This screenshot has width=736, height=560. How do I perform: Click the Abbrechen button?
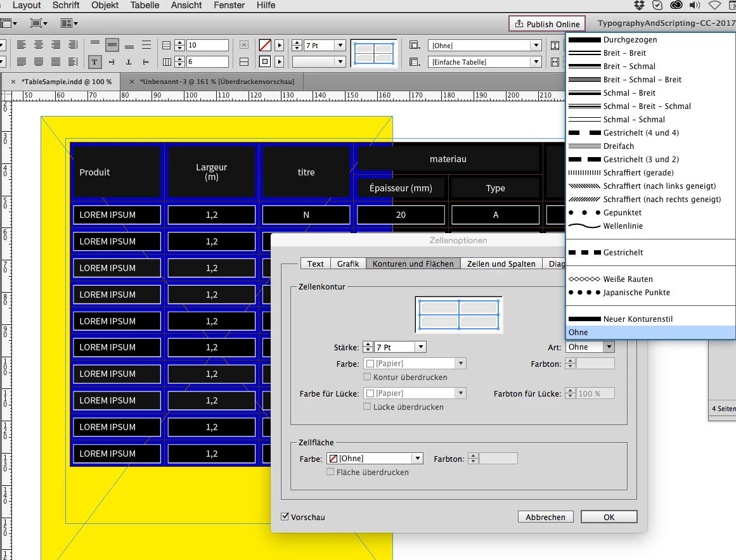[x=545, y=517]
